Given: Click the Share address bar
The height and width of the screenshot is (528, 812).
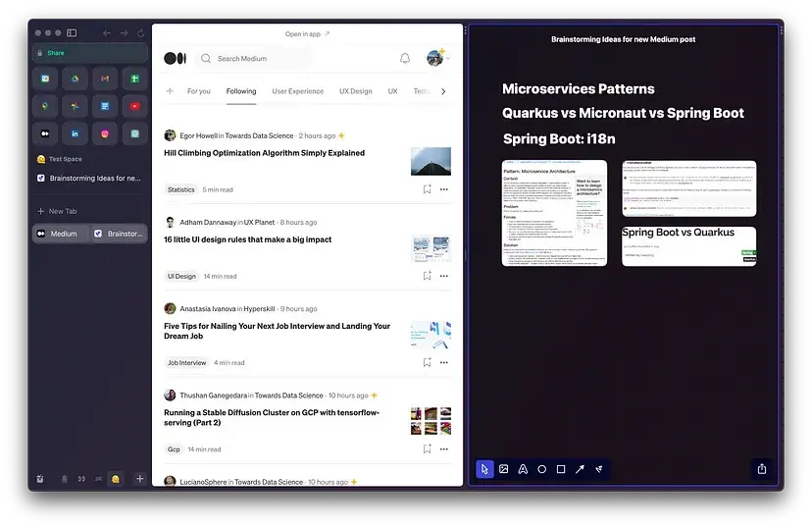Looking at the screenshot, I should tap(89, 53).
